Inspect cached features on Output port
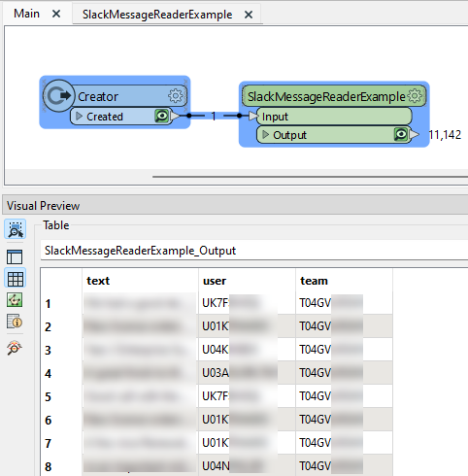Image resolution: width=468 pixels, height=476 pixels. (401, 134)
